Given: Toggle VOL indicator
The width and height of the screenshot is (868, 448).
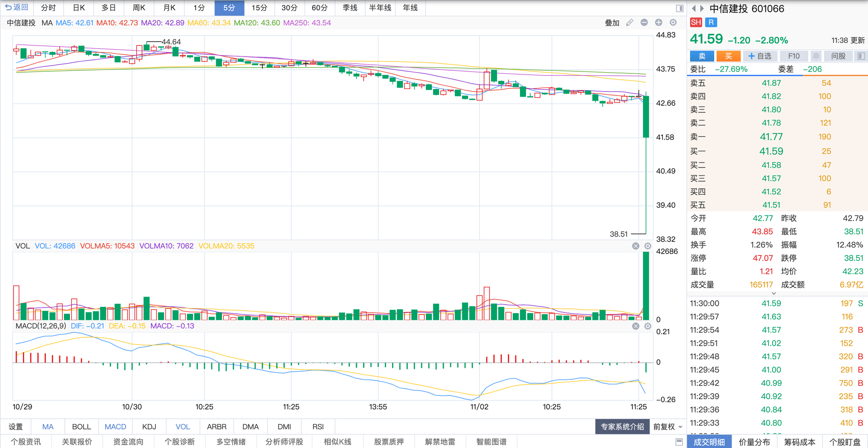Looking at the screenshot, I should pyautogui.click(x=183, y=427).
